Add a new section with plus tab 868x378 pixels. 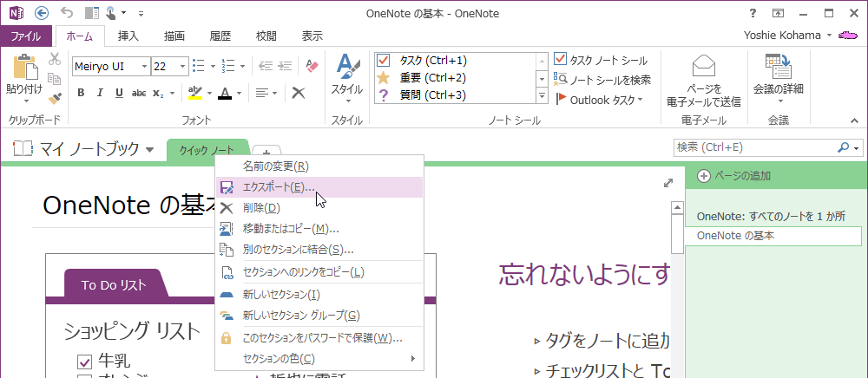point(266,153)
